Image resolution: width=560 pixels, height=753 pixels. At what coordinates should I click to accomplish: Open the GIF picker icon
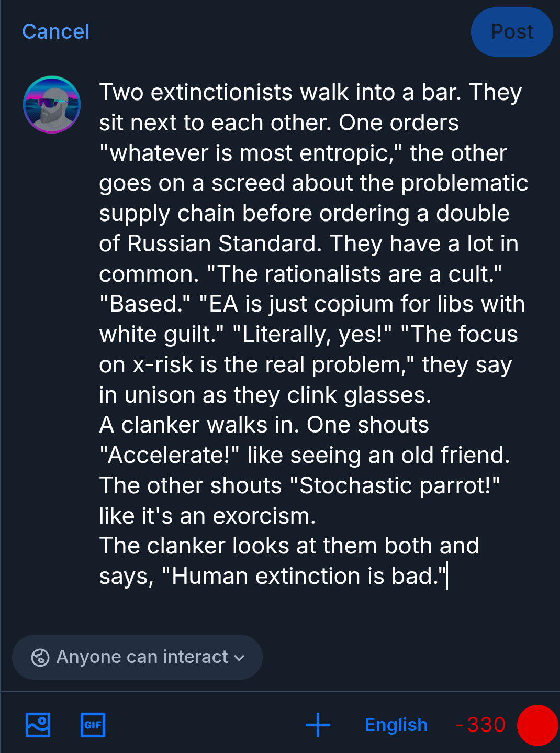pos(93,725)
